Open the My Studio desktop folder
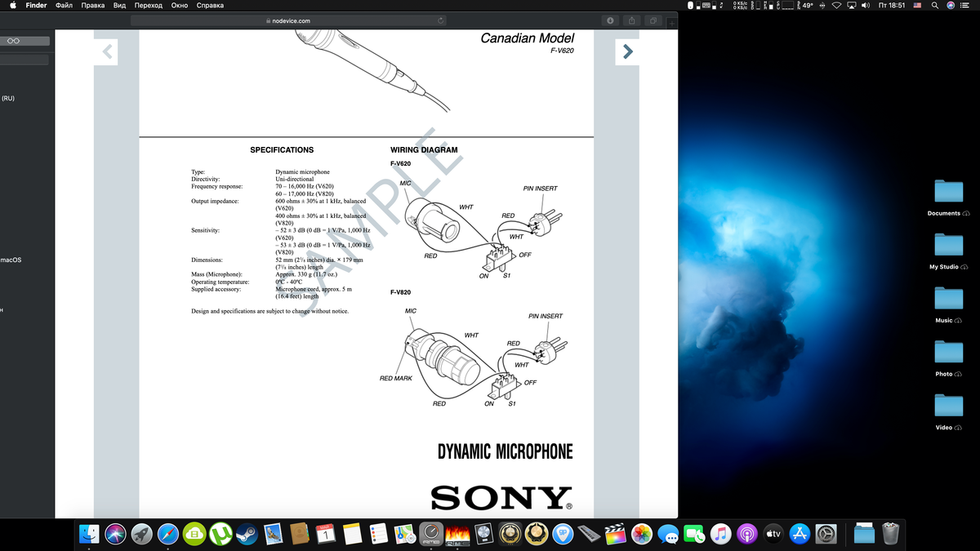This screenshot has height=551, width=980. [948, 245]
